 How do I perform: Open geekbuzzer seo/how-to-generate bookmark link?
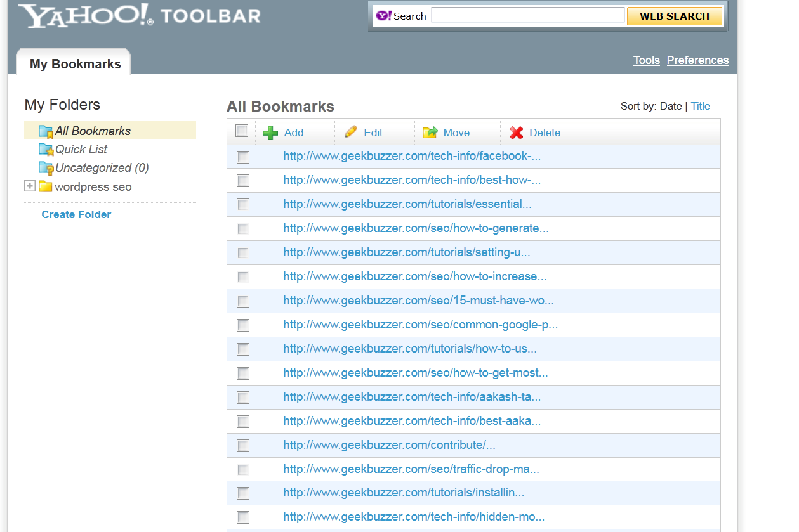(416, 228)
